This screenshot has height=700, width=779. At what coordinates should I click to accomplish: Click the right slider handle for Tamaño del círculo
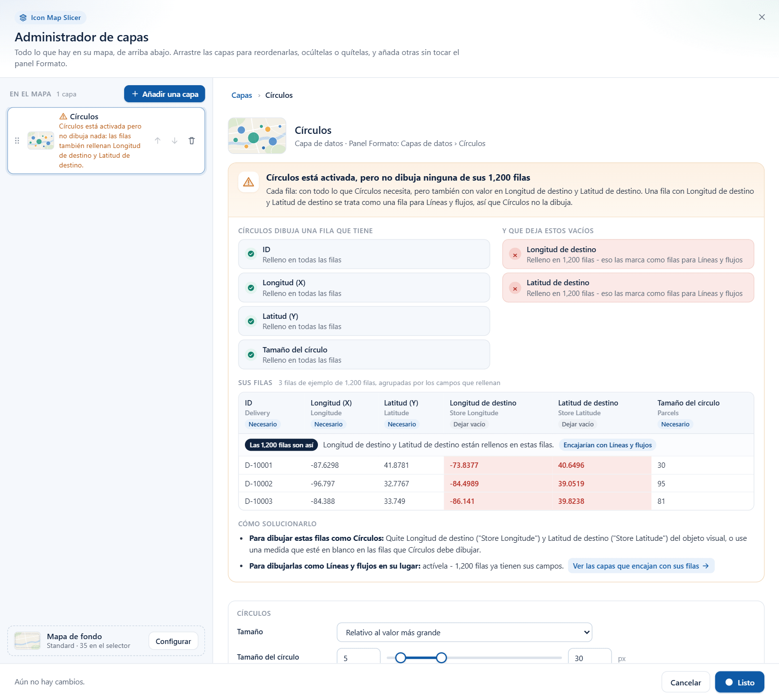(x=442, y=658)
